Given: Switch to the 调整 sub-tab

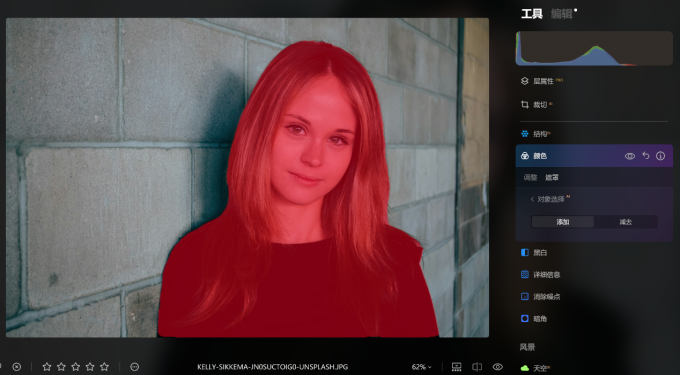Looking at the screenshot, I should (x=530, y=178).
